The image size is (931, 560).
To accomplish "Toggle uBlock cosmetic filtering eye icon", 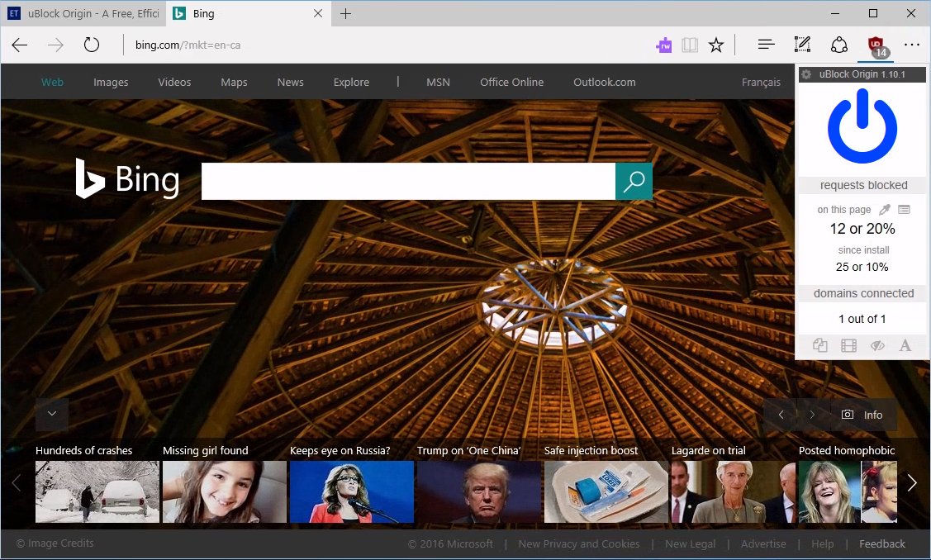I will 877,345.
